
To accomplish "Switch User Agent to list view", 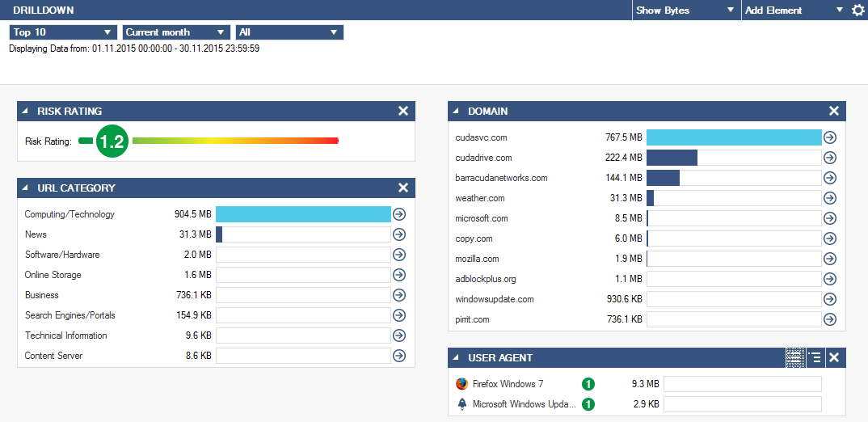I will coord(815,358).
